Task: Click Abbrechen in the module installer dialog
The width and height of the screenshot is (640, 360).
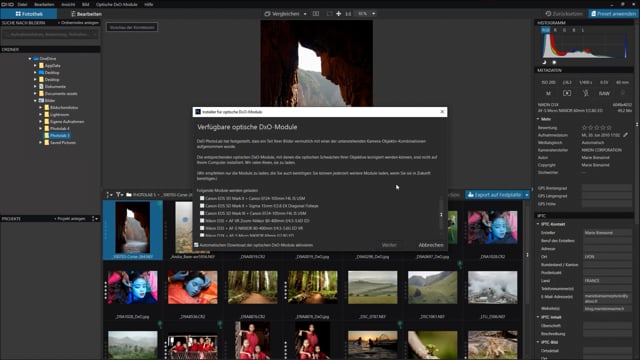Action: (431, 245)
